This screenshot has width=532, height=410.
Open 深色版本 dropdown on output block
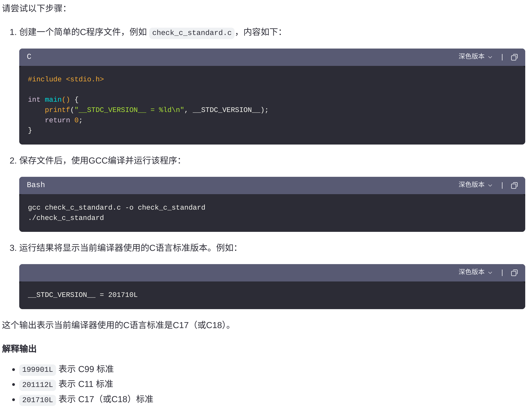pyautogui.click(x=472, y=272)
